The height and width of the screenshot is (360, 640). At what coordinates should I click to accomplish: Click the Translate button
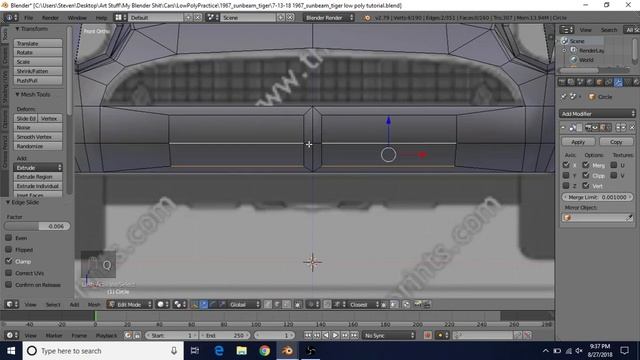(38, 43)
